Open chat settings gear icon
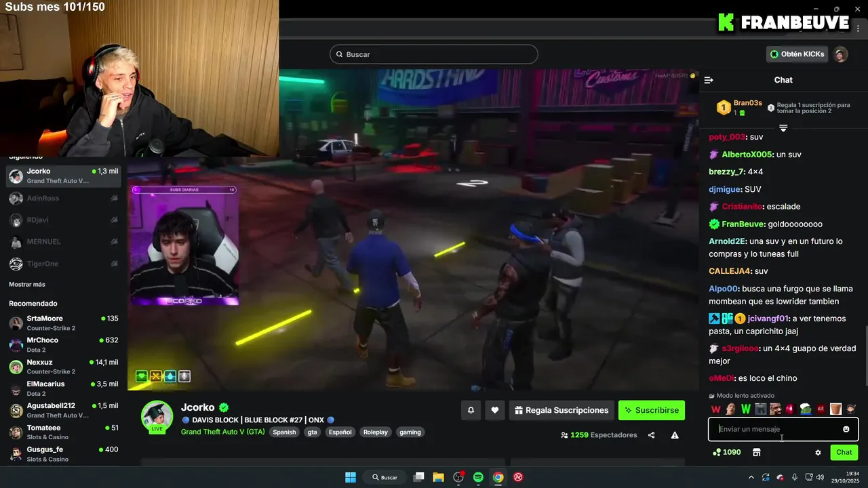 click(818, 452)
